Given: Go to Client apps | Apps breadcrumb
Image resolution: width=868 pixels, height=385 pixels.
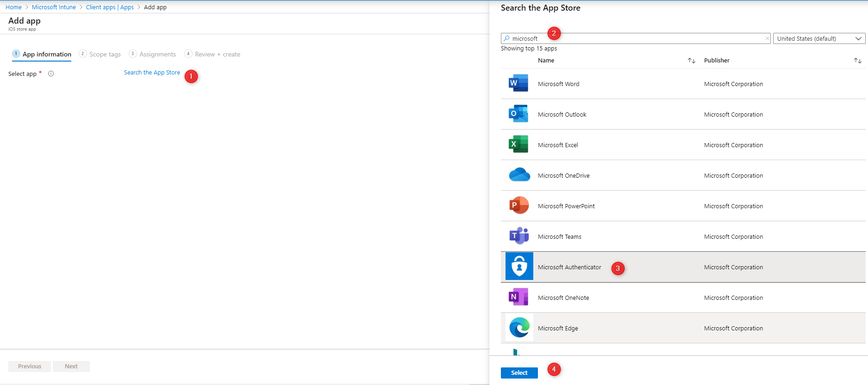Looking at the screenshot, I should click(x=110, y=7).
